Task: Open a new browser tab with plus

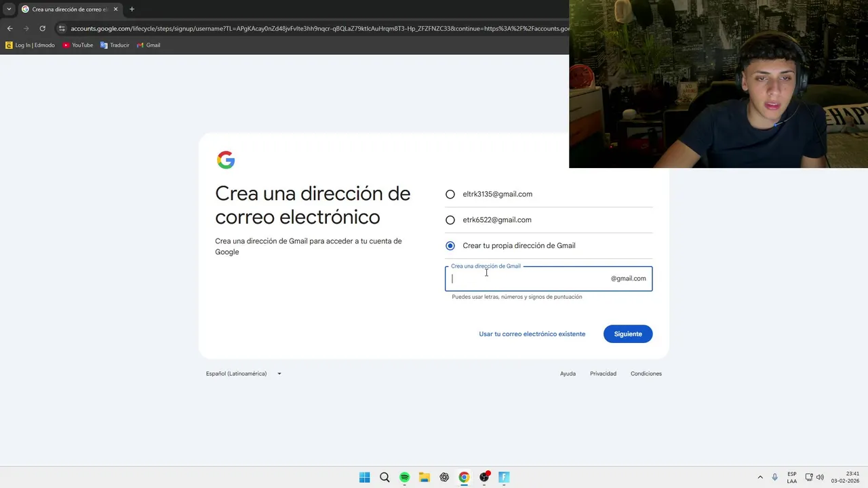Action: pos(132,9)
